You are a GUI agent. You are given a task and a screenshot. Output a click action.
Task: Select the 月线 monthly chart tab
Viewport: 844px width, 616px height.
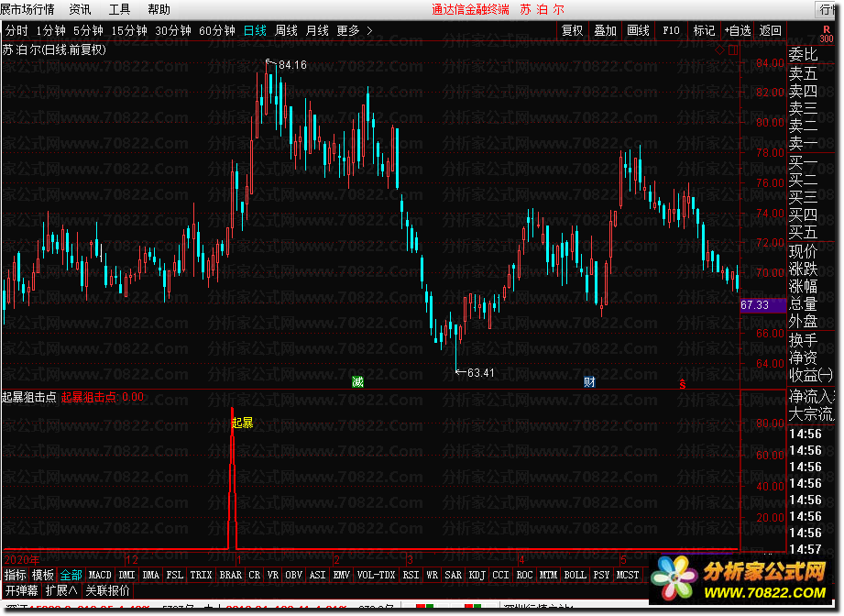[x=317, y=30]
